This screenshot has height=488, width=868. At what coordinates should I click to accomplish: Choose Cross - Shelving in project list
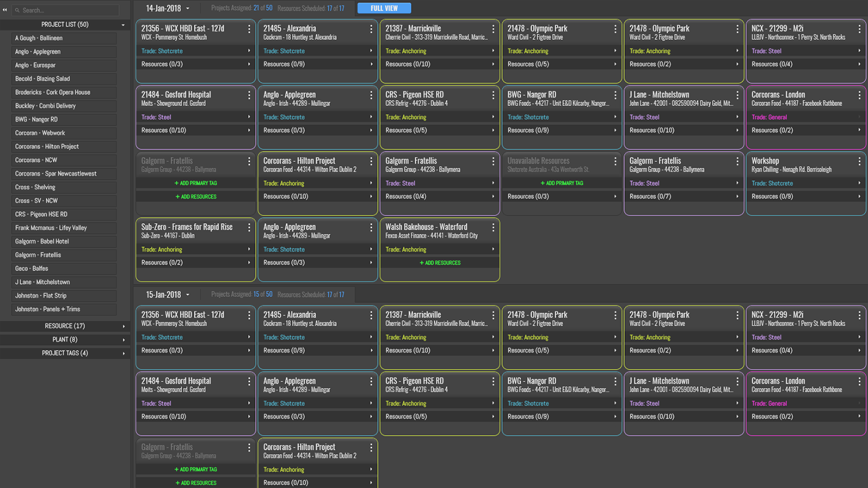click(64, 187)
